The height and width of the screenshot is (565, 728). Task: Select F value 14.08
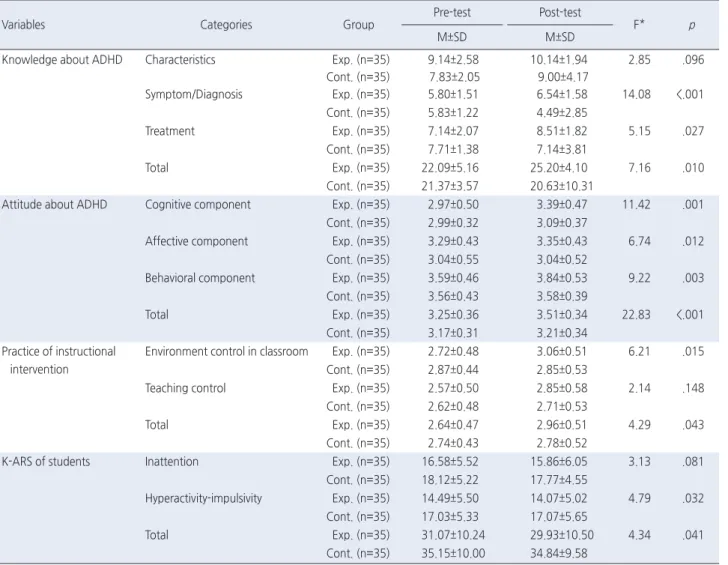[637, 94]
